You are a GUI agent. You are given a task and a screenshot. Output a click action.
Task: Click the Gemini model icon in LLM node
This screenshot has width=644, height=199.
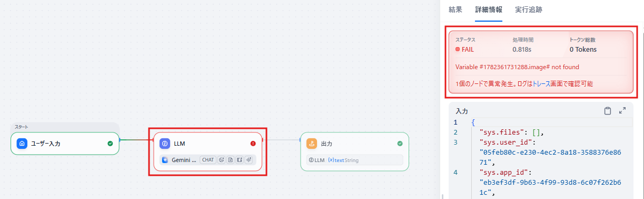pyautogui.click(x=165, y=160)
